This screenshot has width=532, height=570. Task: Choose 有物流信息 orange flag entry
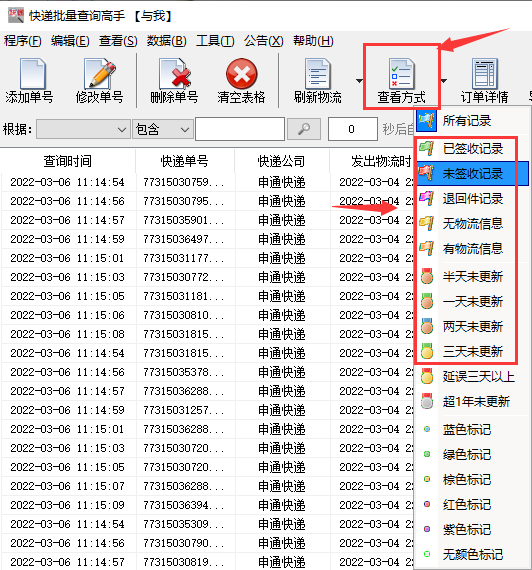pos(473,249)
